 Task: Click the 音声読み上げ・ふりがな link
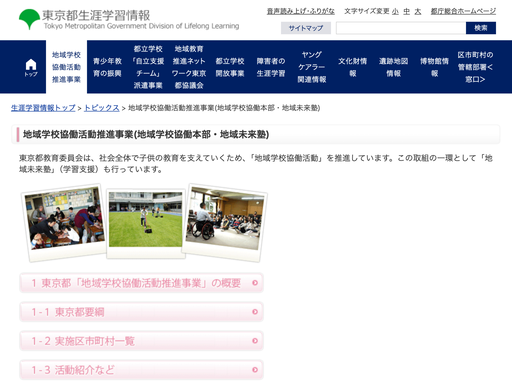pyautogui.click(x=301, y=11)
